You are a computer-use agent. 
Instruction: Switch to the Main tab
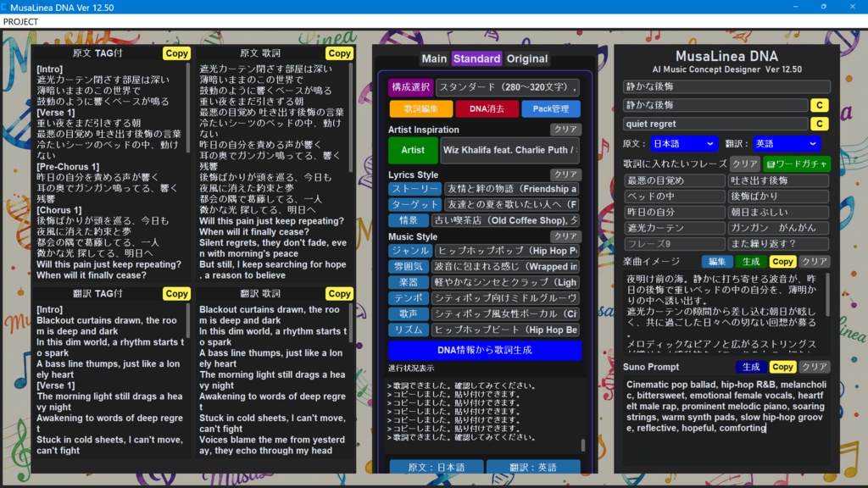pos(434,58)
